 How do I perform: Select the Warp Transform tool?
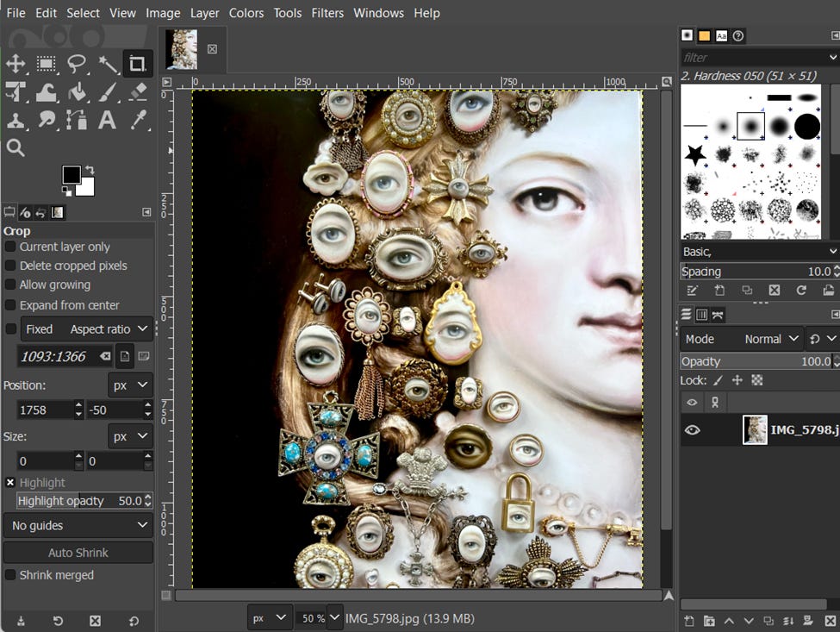coord(46,92)
